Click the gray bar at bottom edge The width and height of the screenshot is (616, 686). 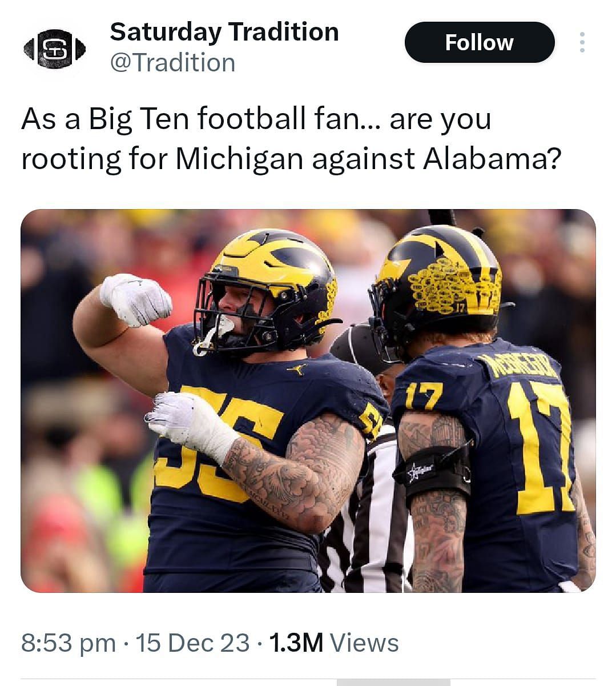393,682
